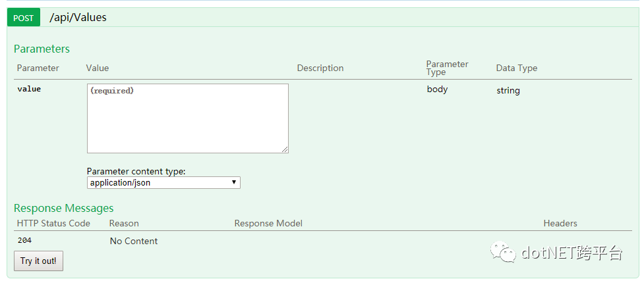This screenshot has width=644, height=281.
Task: Click the green POST method badge
Action: click(23, 18)
